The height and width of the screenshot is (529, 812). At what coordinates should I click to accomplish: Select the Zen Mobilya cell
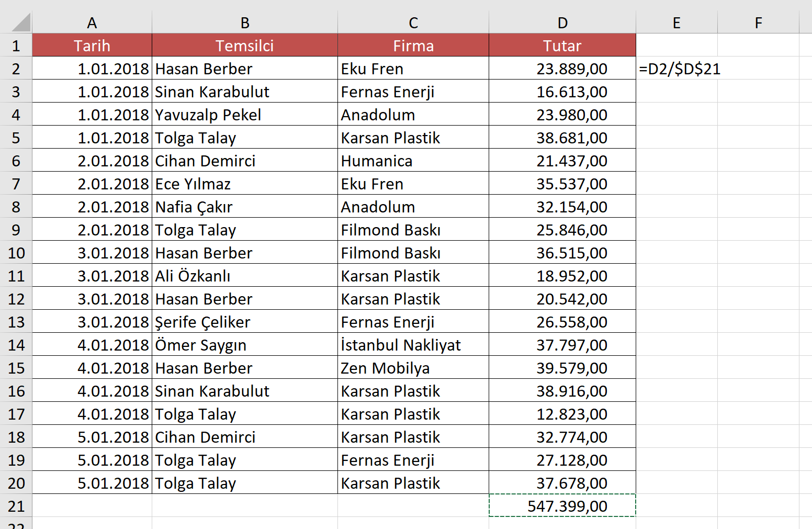(413, 368)
